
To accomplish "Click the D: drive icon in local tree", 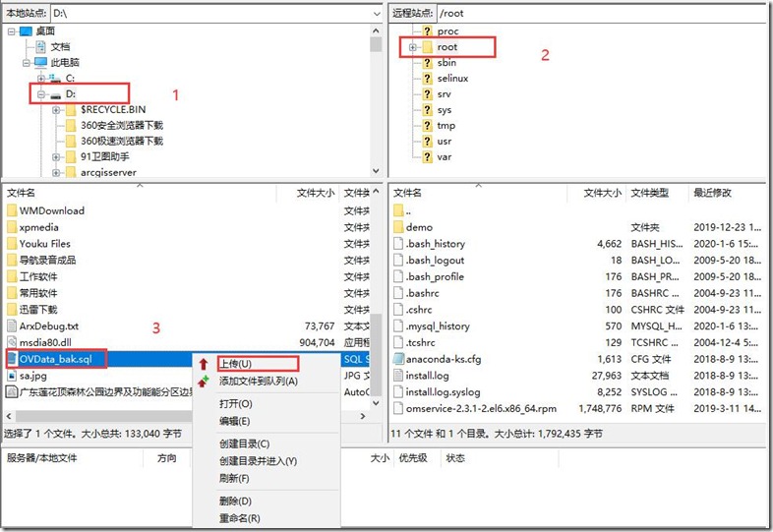I will tap(56, 94).
